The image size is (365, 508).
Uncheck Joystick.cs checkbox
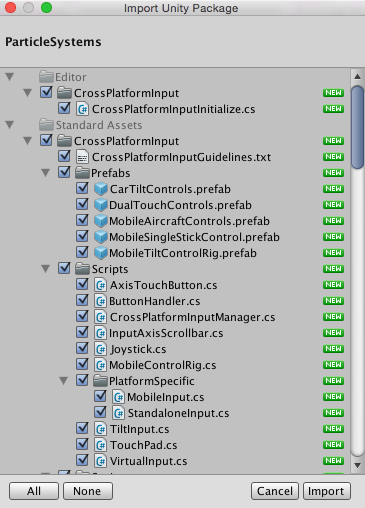tap(82, 348)
